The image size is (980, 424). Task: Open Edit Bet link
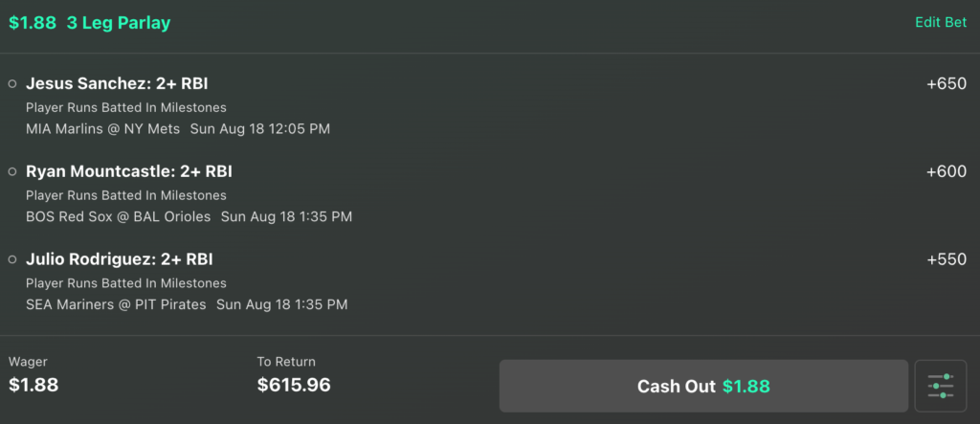click(941, 23)
